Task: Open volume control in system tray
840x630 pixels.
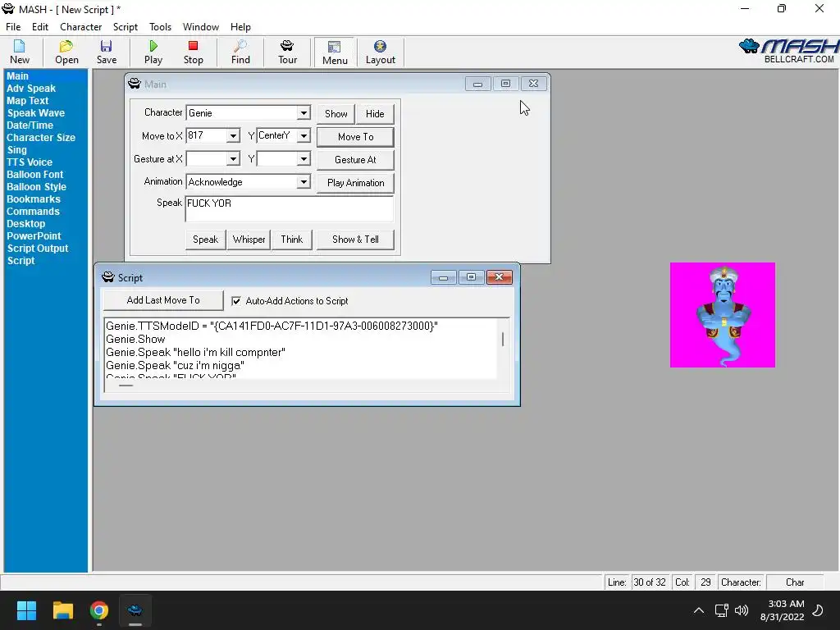Action: click(x=742, y=610)
